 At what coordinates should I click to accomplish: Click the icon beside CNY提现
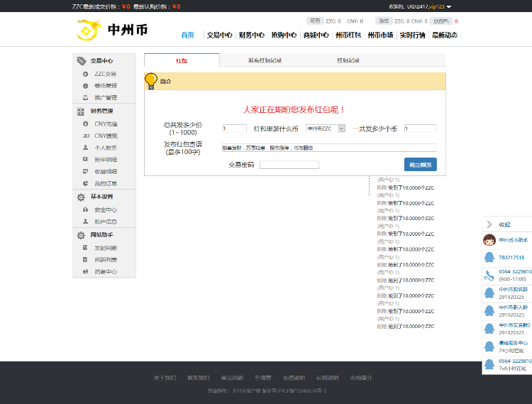(86, 136)
